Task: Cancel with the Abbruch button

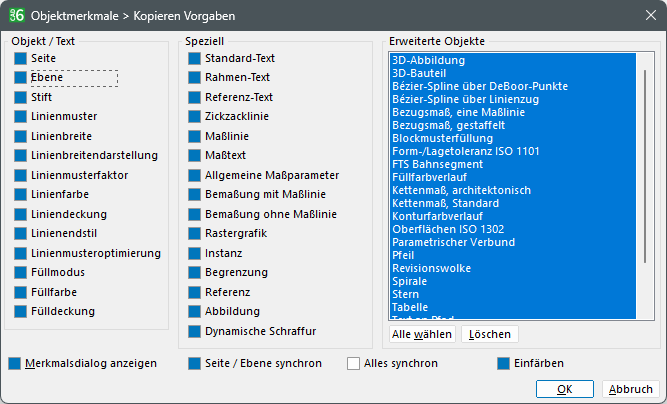Action: pyautogui.click(x=630, y=389)
